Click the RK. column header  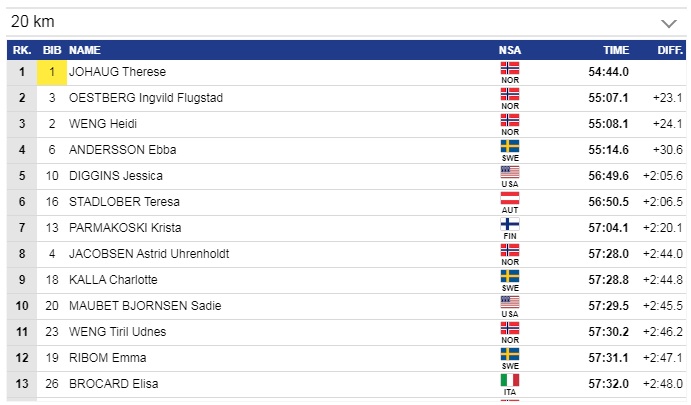coord(22,49)
